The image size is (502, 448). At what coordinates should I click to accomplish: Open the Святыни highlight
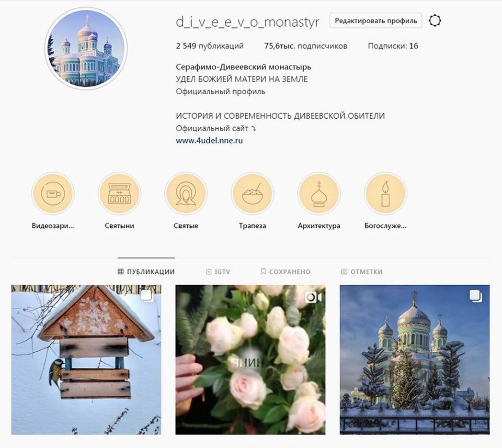119,193
